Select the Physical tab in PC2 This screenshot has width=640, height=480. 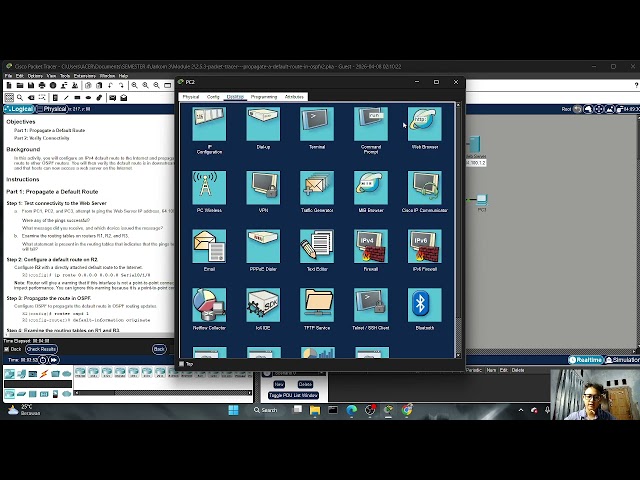click(x=191, y=97)
